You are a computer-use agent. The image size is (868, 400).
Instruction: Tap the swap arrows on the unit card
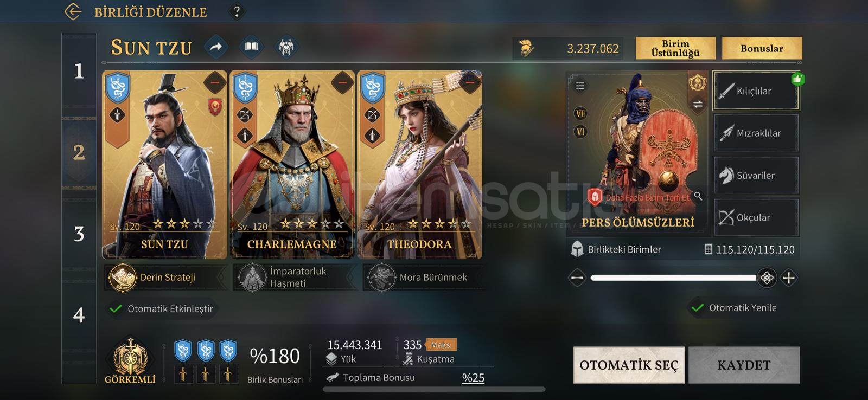coord(698,104)
